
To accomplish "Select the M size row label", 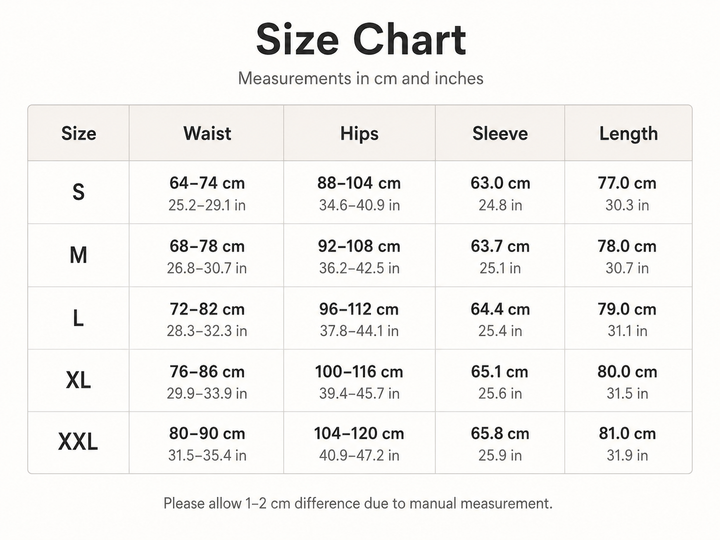I will (79, 255).
